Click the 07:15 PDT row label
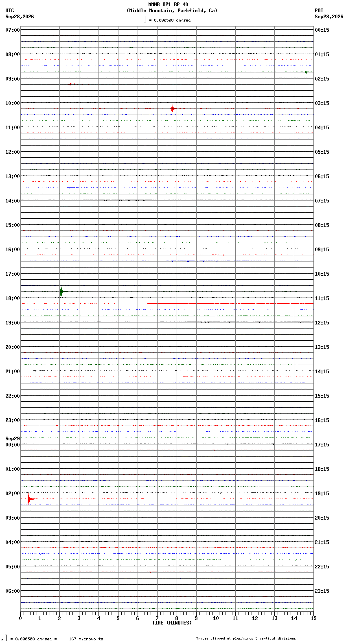The width and height of the screenshot is (346, 644). coord(322,201)
